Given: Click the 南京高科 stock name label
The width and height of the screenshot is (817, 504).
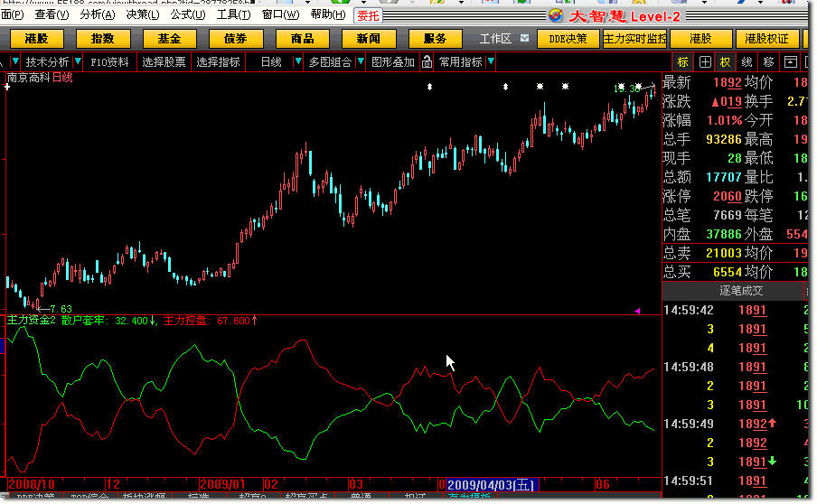Looking at the screenshot, I should [x=28, y=78].
